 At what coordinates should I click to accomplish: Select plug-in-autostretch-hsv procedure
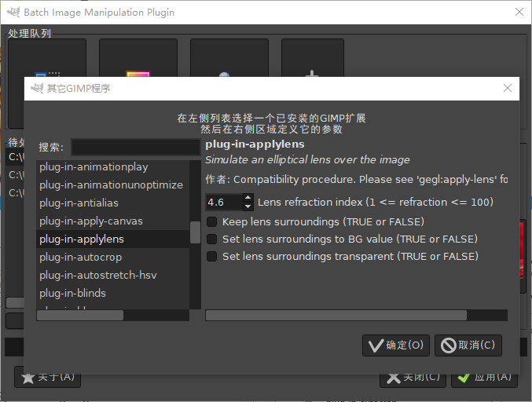[x=112, y=275]
